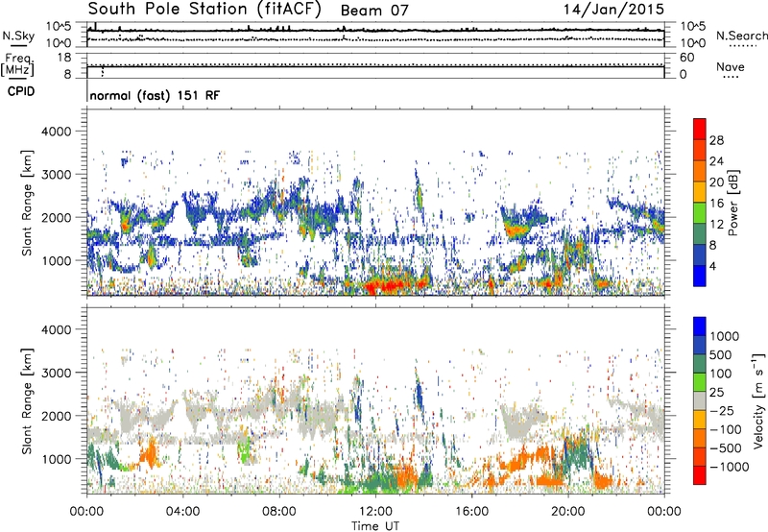Click the "South Pole Station (fitACF)" title
The image size is (768, 532).
pyautogui.click(x=204, y=10)
